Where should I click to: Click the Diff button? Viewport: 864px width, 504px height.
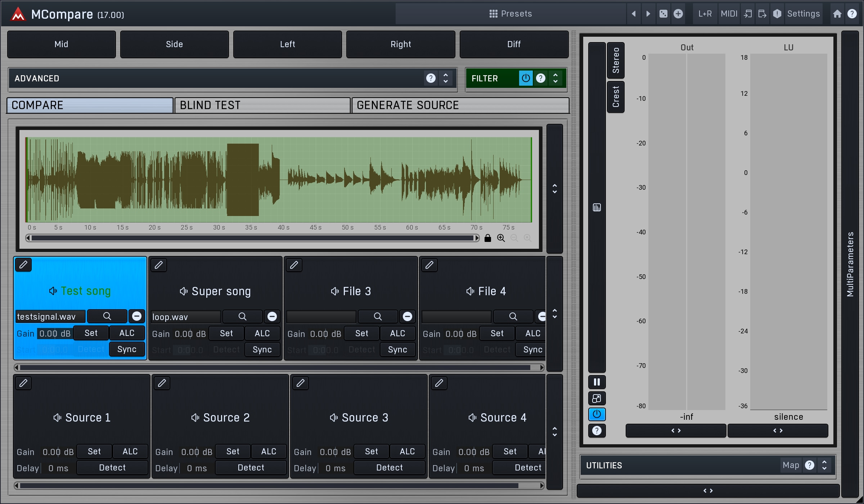514,44
